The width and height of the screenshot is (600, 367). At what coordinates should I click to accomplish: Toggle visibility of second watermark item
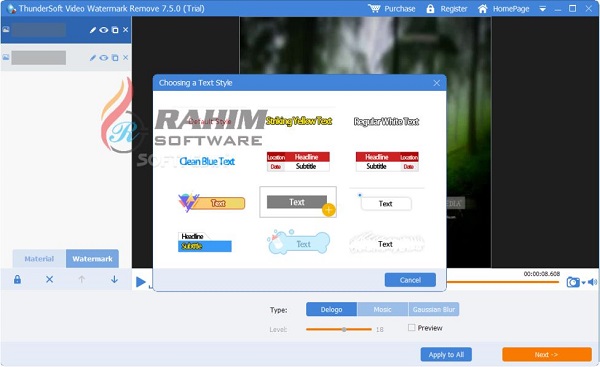(104, 58)
